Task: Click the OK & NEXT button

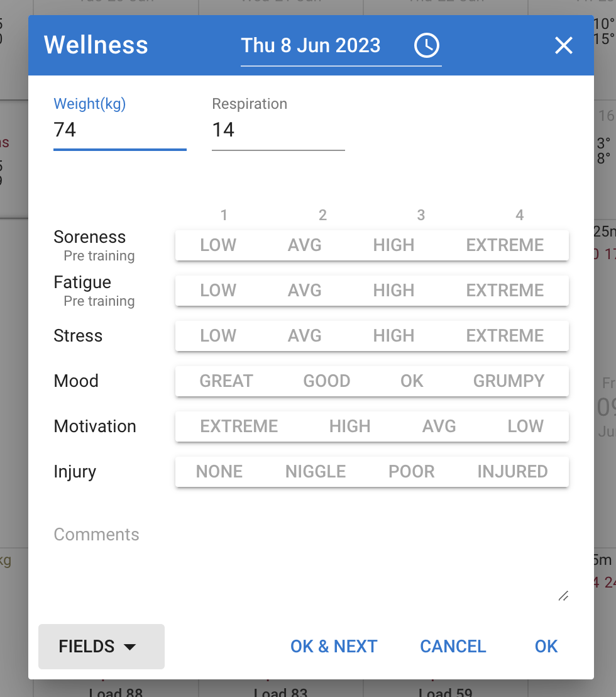Action: [334, 646]
